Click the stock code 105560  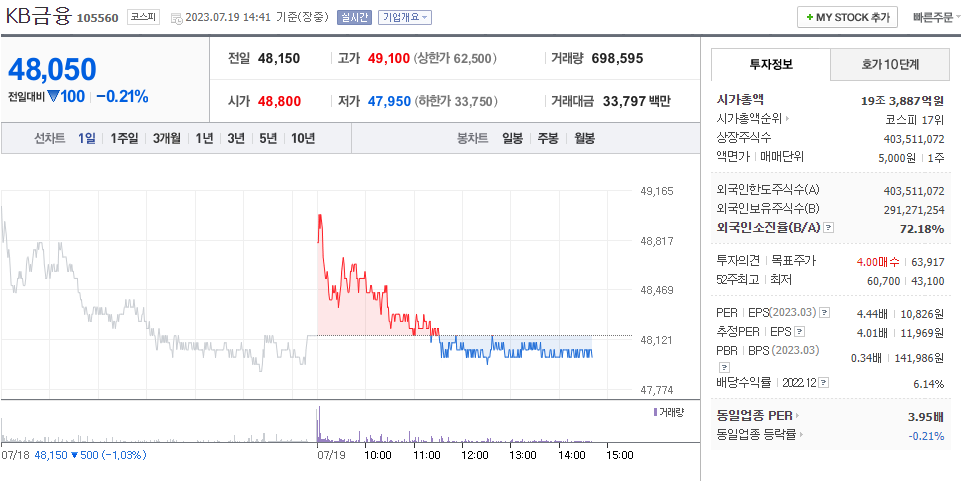[97, 18]
